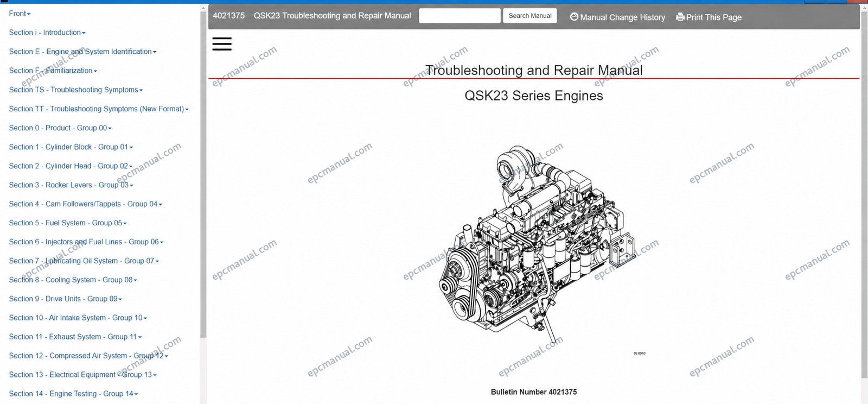
Task: Click the Bulletin Number 4021375 text
Action: 534,392
